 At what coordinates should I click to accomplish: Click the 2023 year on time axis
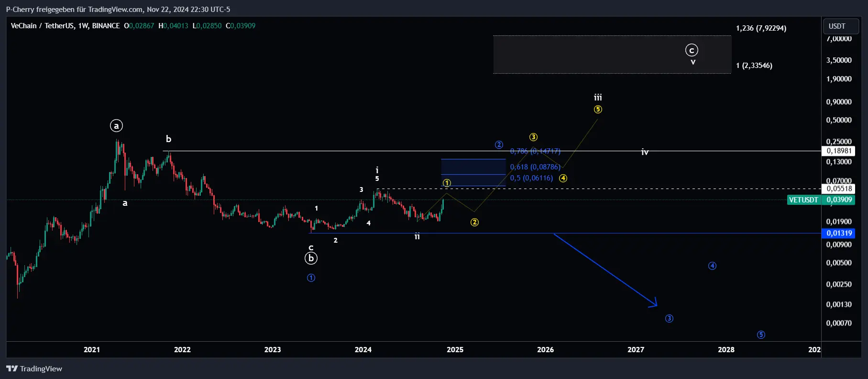point(273,349)
